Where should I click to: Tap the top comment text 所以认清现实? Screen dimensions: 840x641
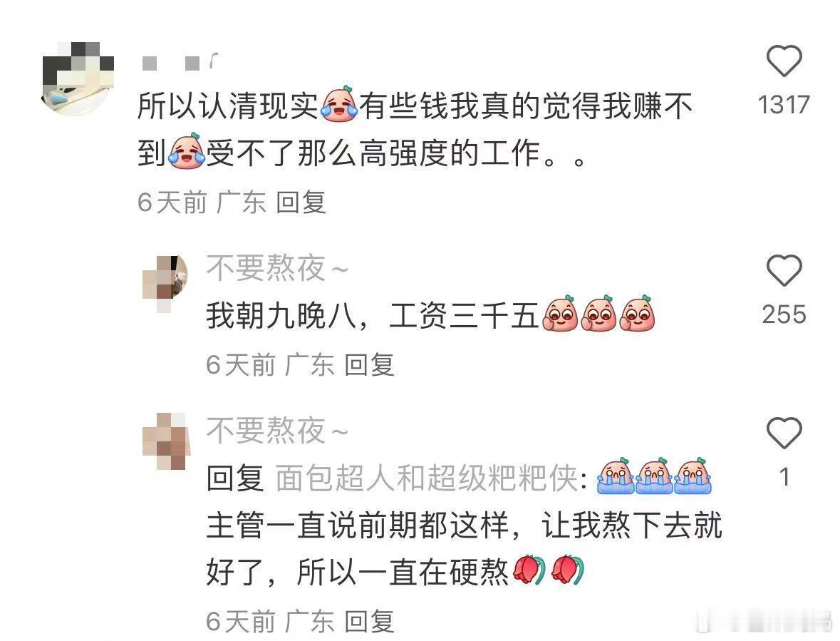(228, 106)
